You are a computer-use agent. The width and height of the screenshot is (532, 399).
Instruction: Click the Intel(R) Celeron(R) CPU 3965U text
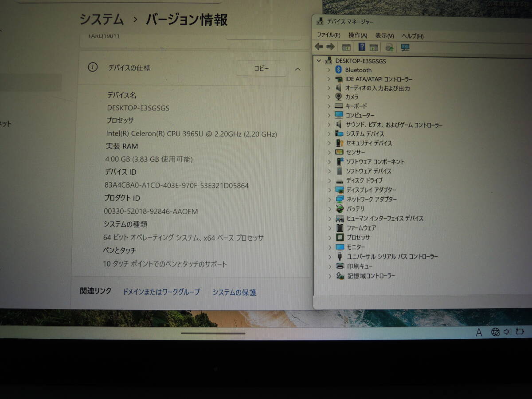click(192, 133)
